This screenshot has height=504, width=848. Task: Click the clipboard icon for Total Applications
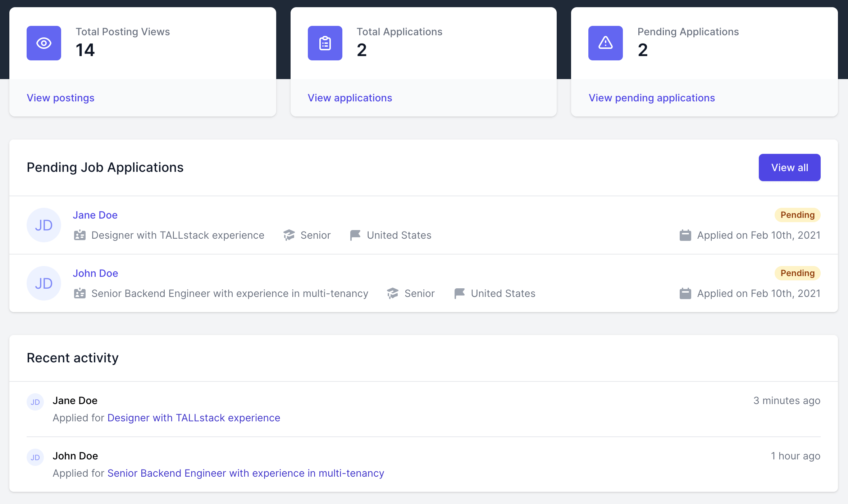pos(325,43)
